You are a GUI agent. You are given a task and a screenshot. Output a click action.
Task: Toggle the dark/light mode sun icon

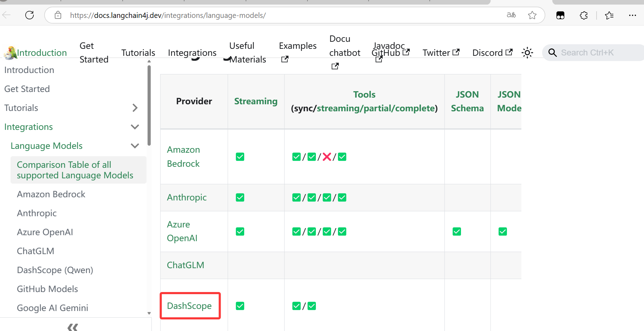pyautogui.click(x=527, y=53)
